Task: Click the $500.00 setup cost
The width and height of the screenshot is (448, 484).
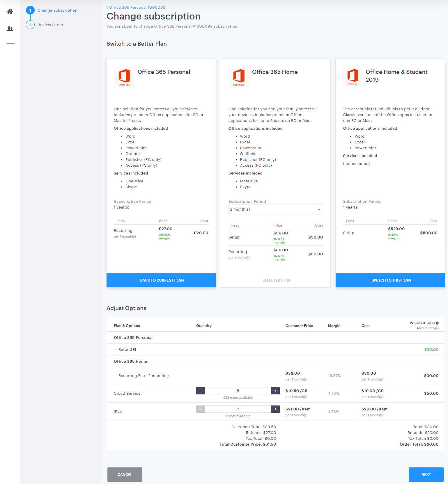Action: click(x=429, y=233)
